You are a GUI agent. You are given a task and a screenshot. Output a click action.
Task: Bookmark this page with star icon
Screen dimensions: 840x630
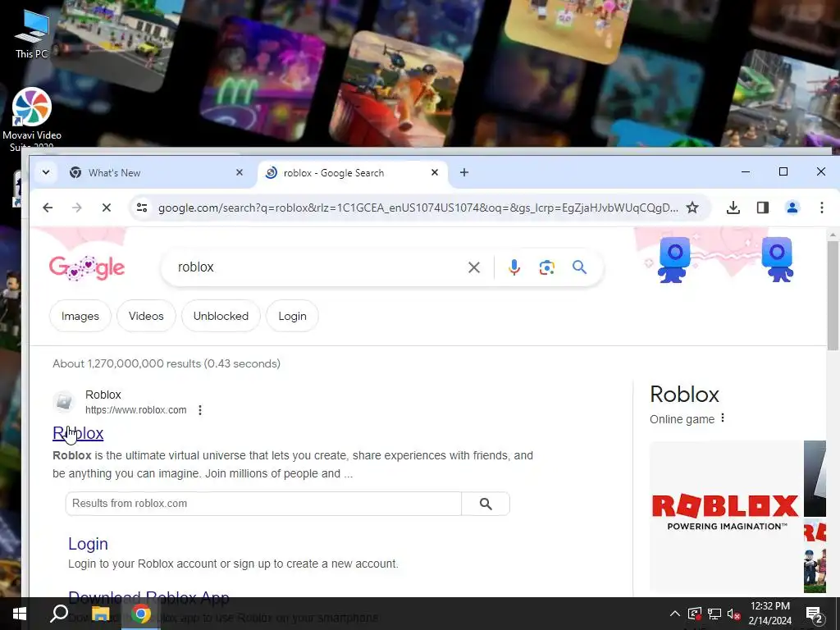692,208
